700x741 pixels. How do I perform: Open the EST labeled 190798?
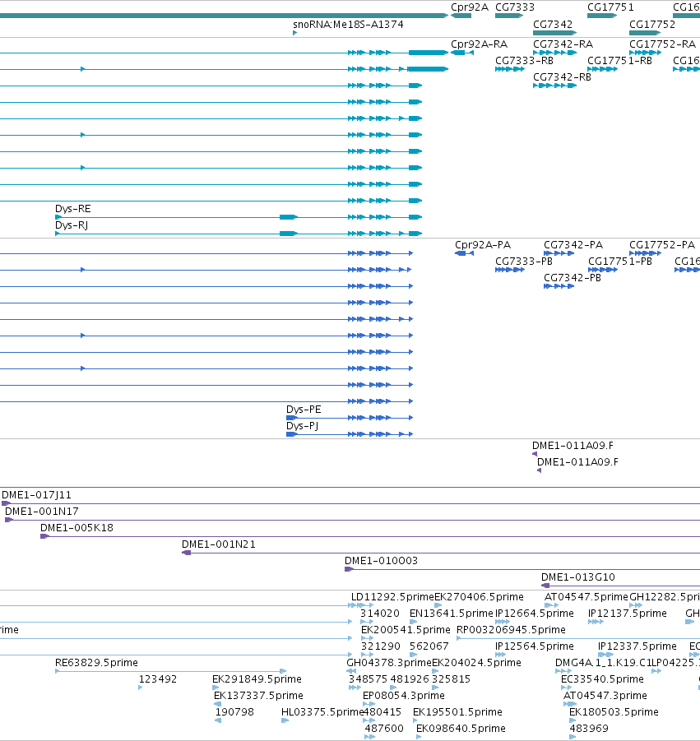234,712
